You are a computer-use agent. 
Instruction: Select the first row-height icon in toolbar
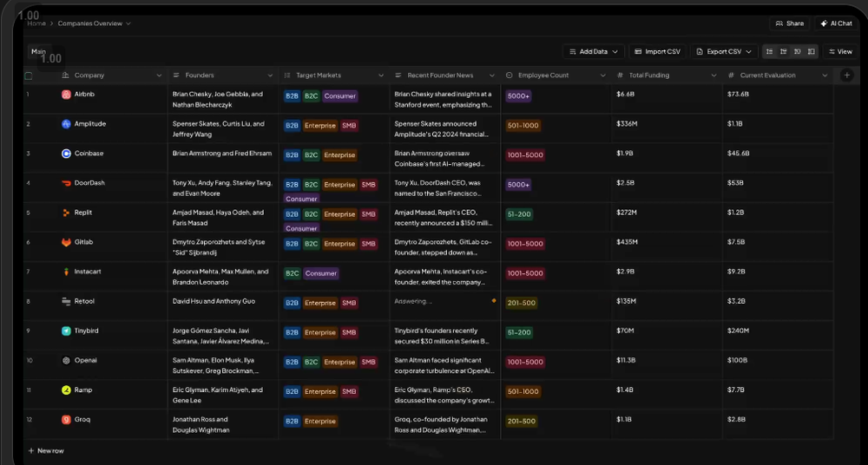[x=769, y=51]
